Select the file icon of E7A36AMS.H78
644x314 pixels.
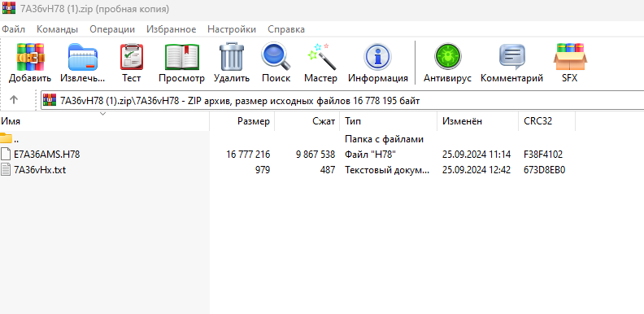pyautogui.click(x=6, y=154)
